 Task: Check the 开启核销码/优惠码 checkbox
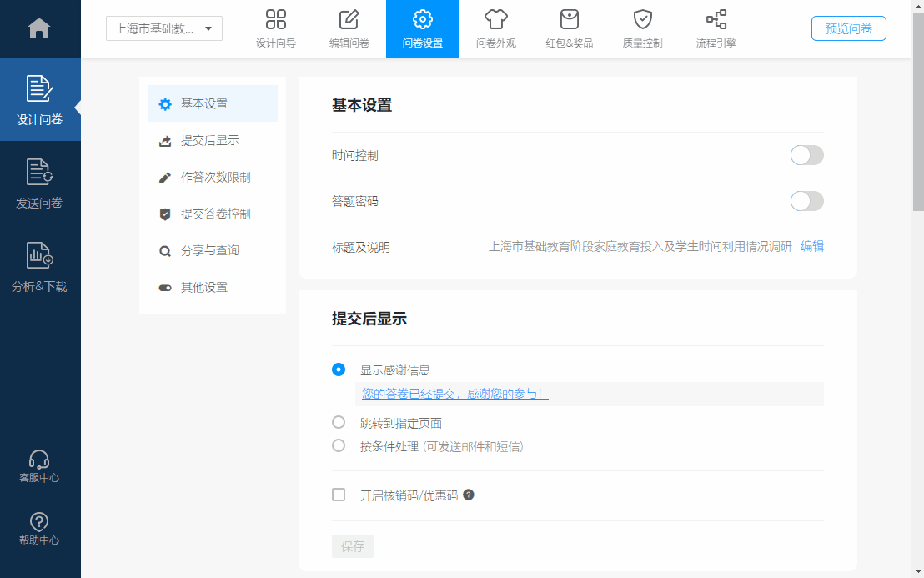pos(339,495)
